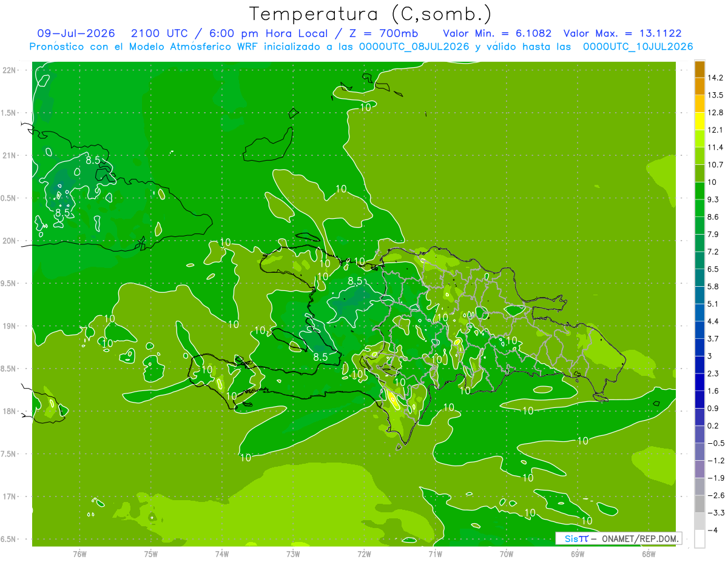
Task: Click the '68W' longitude axis label
Action: coord(649,554)
